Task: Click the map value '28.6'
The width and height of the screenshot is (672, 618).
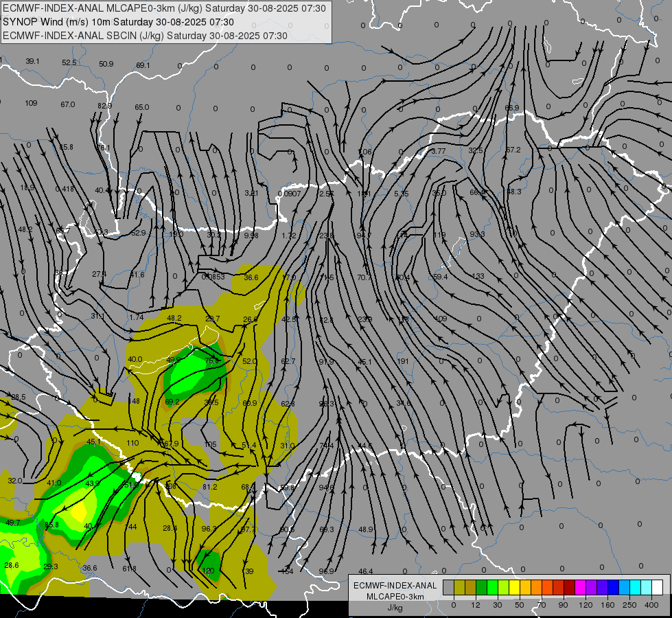Action: pyautogui.click(x=12, y=565)
